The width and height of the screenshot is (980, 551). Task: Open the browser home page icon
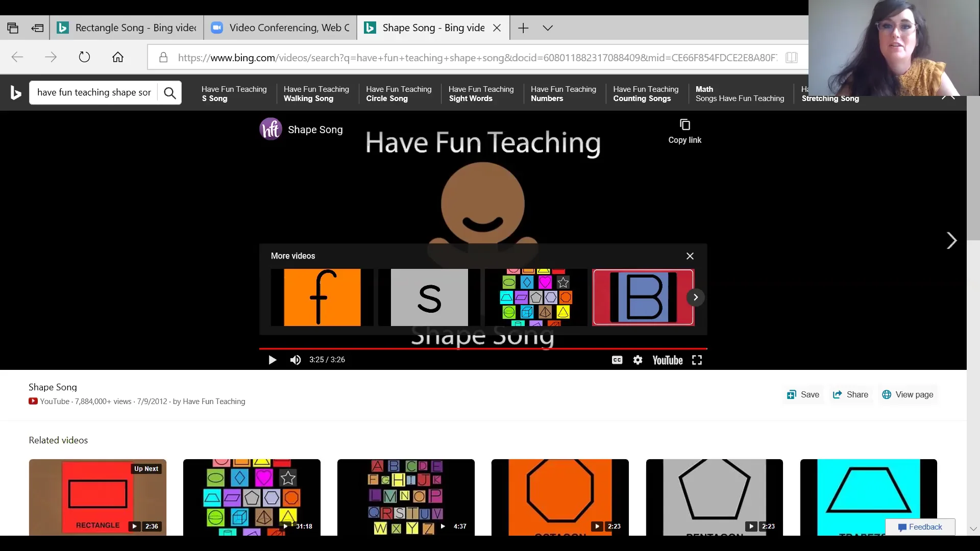(118, 57)
